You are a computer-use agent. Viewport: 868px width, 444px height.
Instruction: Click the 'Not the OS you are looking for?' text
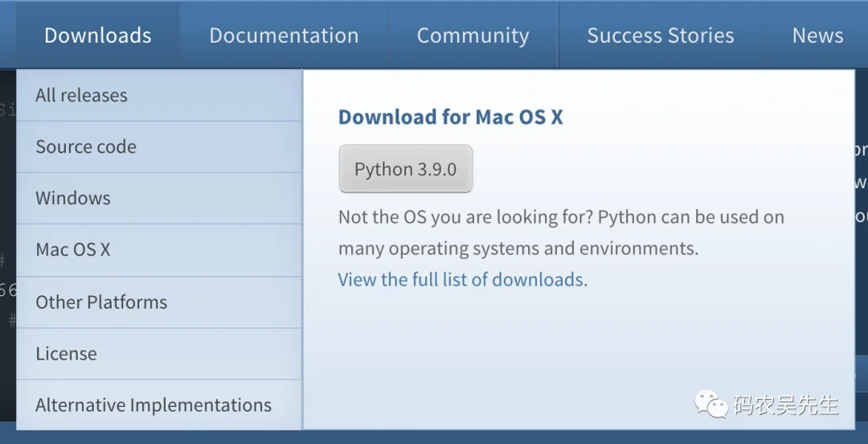[x=465, y=216]
